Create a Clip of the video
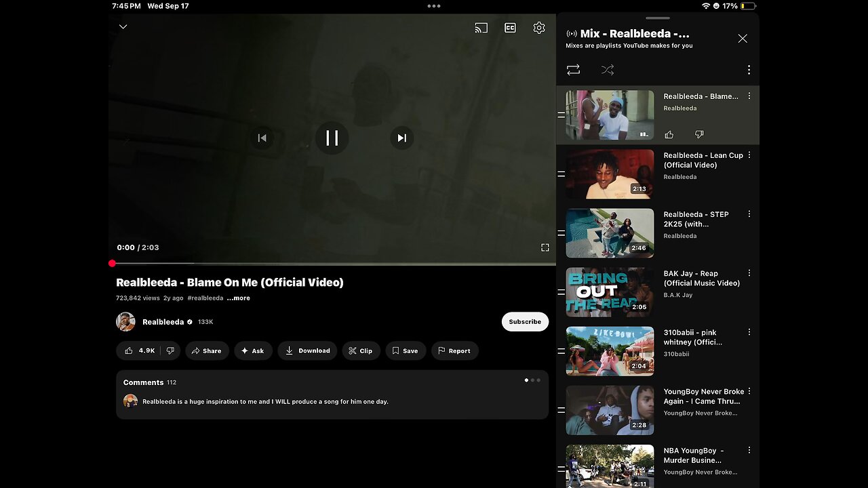This screenshot has height=488, width=868. coord(361,350)
